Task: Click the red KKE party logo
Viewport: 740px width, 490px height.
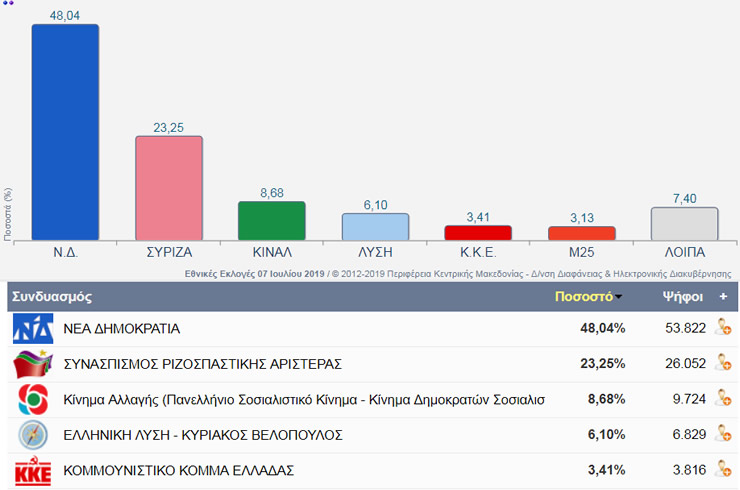Action: coord(29,471)
